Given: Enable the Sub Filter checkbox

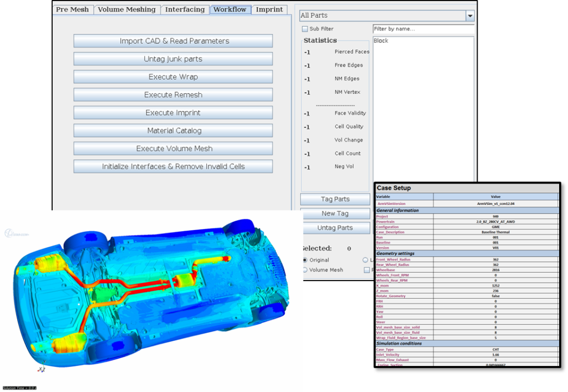Looking at the screenshot, I should (305, 28).
